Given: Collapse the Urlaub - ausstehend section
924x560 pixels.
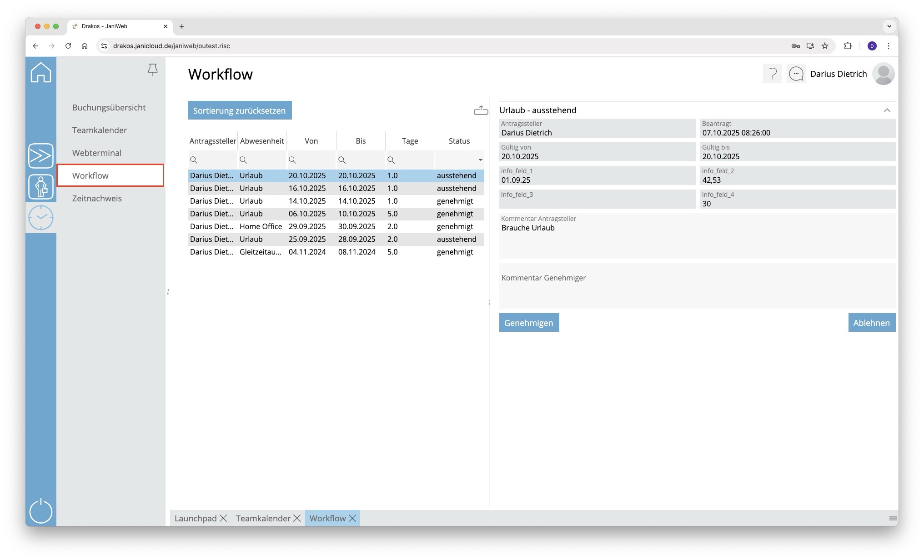Looking at the screenshot, I should click(887, 110).
